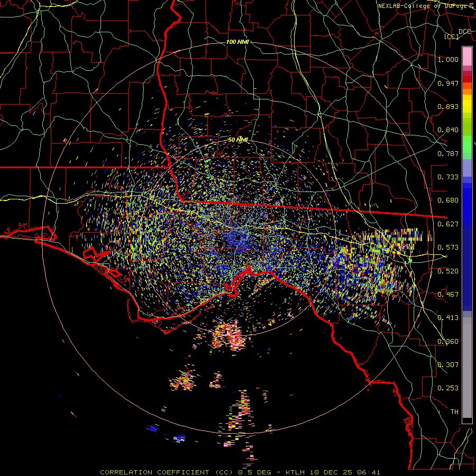Select the 0.893 scale label

(x=448, y=106)
